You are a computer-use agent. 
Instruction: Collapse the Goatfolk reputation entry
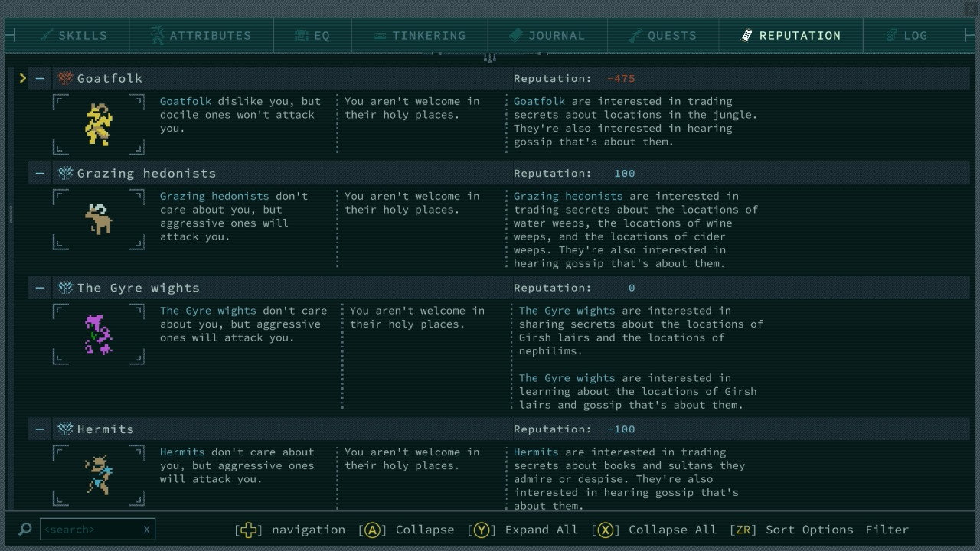click(x=40, y=78)
